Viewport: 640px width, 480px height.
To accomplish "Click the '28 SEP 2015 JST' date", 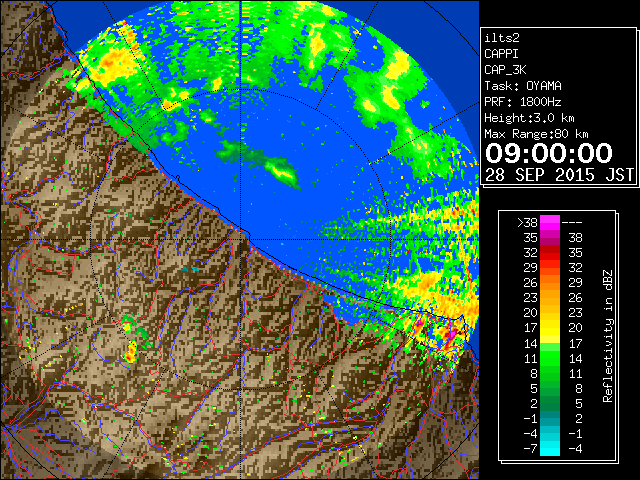I will pos(559,175).
